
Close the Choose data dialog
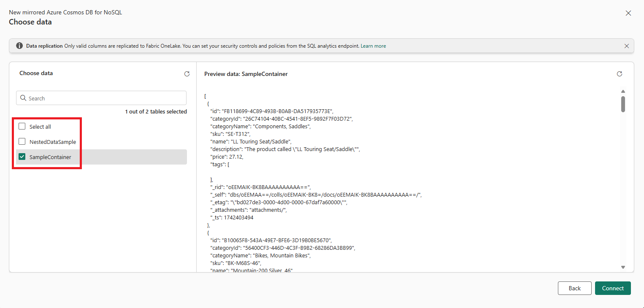628,13
